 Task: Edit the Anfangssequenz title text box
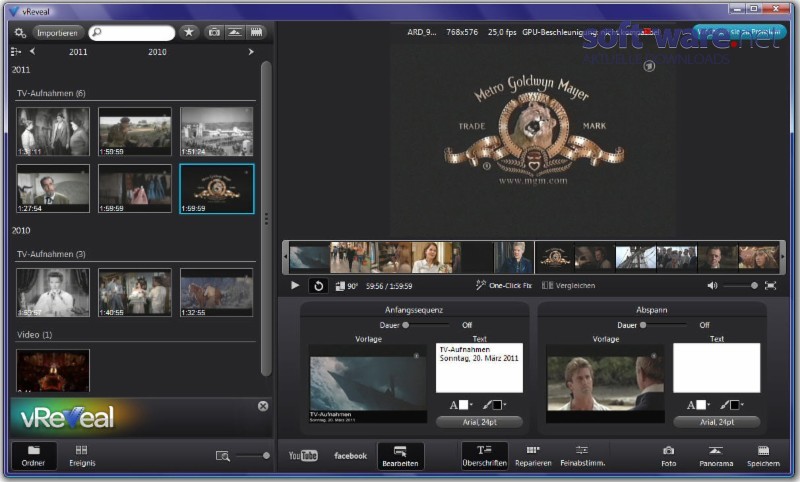click(479, 368)
